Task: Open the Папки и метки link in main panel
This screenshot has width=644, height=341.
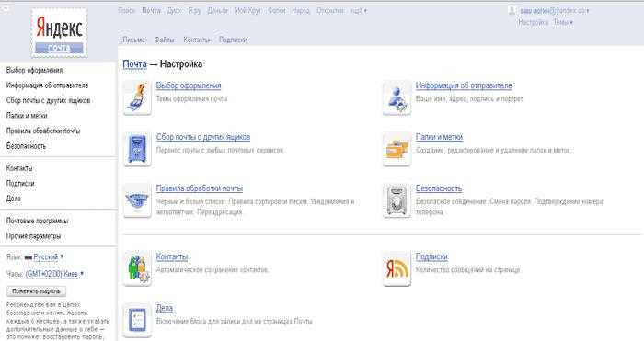Action: click(439, 137)
